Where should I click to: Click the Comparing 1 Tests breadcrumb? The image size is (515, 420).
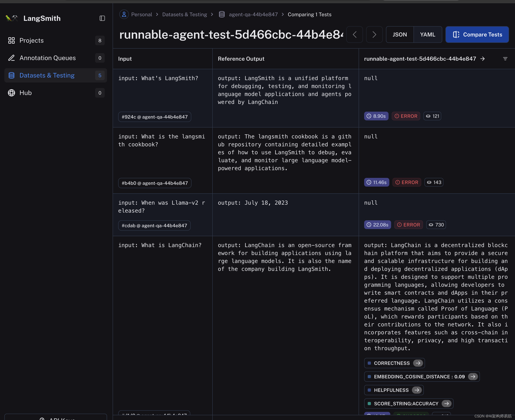(x=309, y=14)
